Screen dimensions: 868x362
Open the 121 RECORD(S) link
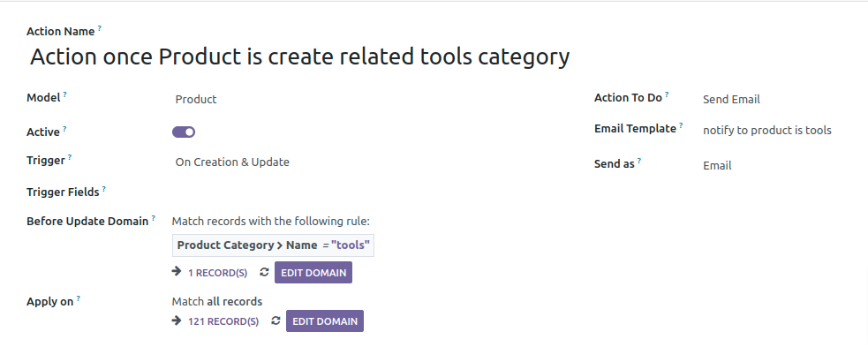[x=223, y=321]
